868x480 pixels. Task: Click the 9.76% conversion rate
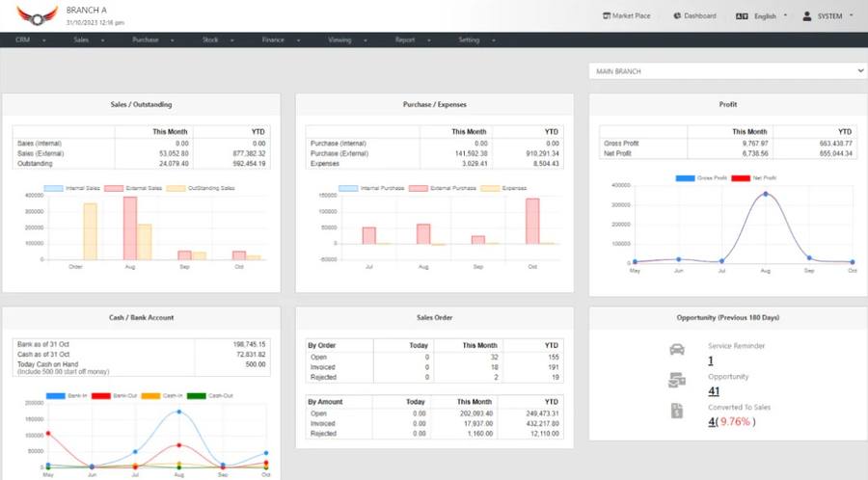pyautogui.click(x=735, y=421)
